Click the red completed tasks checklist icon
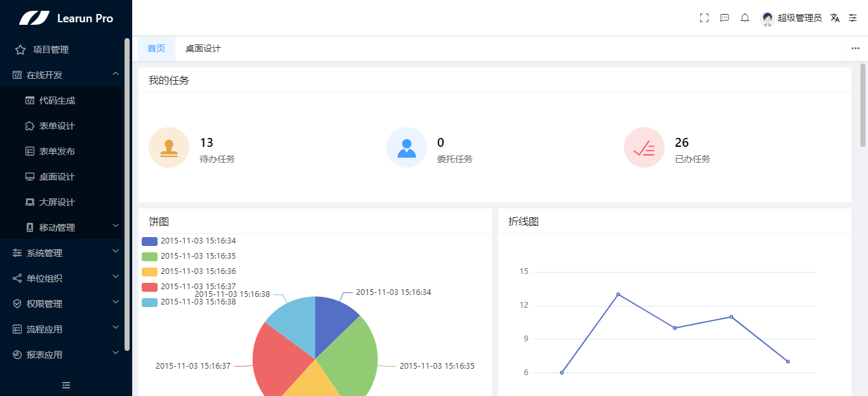Viewport: 868px width, 396px height. [644, 147]
